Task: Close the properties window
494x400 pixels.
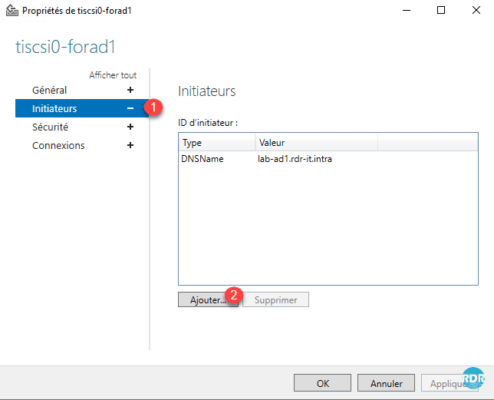Action: pos(476,10)
